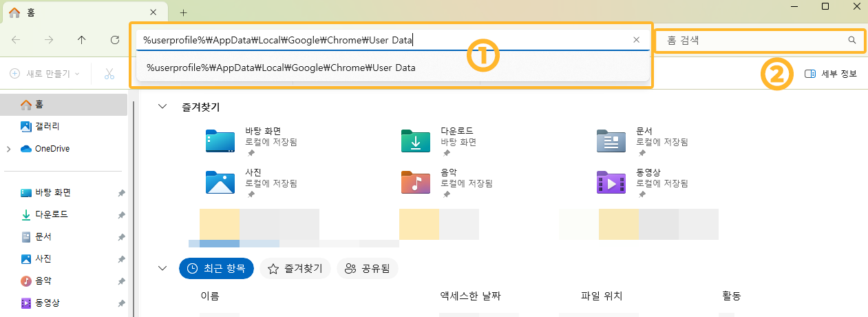Sort by 액세스한 날짜 column header
Screen dimensions: 868x317
[x=471, y=296]
